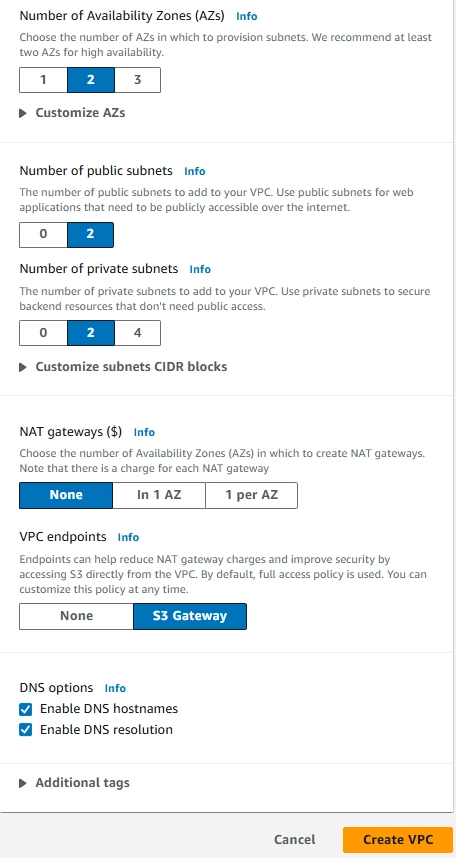Set VPC endpoints to None
Image resolution: width=456 pixels, height=858 pixels.
point(76,616)
